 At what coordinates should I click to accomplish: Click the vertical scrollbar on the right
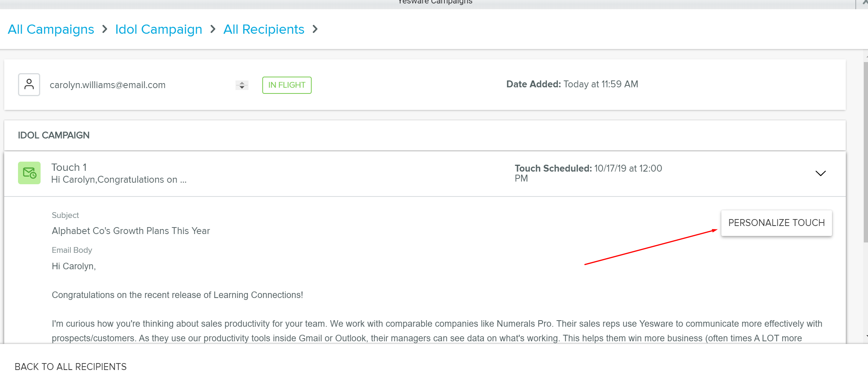point(865,153)
